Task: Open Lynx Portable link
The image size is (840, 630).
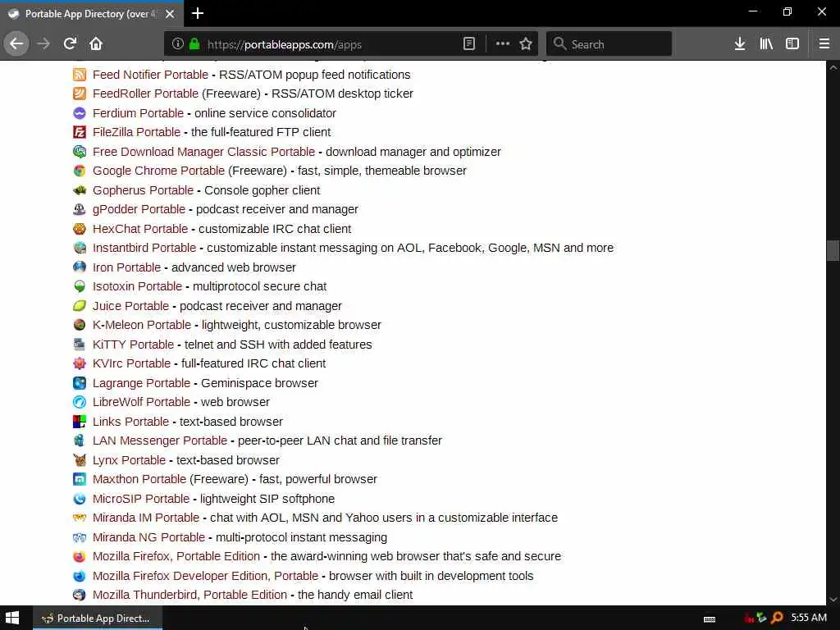Action: click(129, 460)
